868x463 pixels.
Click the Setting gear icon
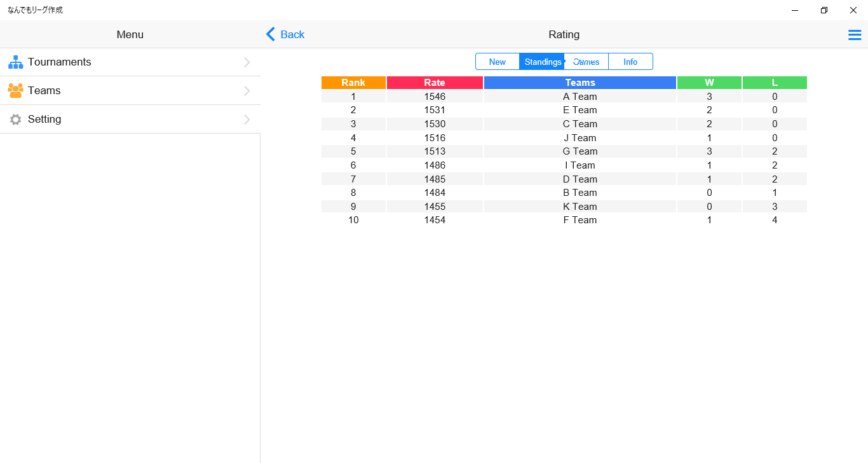(15, 120)
